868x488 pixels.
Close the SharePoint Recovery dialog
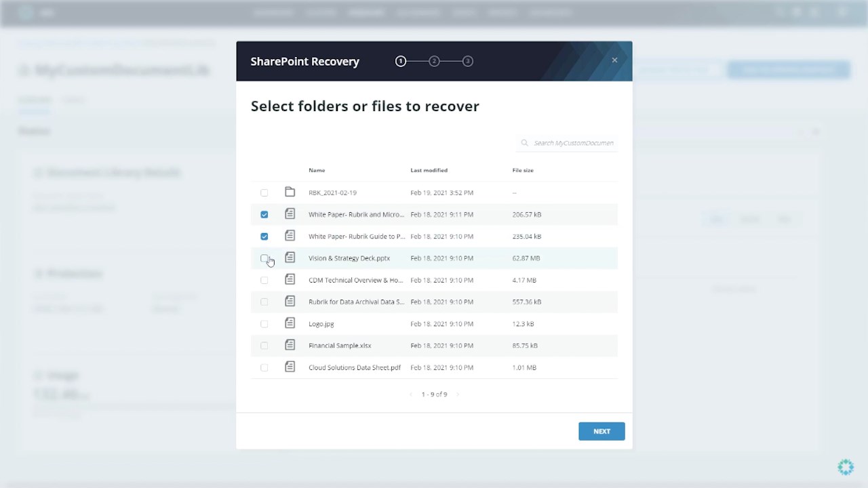[x=614, y=60]
